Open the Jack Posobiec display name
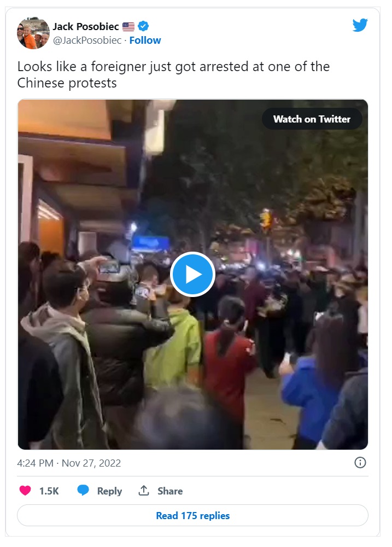This screenshot has width=392, height=547. 86,26
